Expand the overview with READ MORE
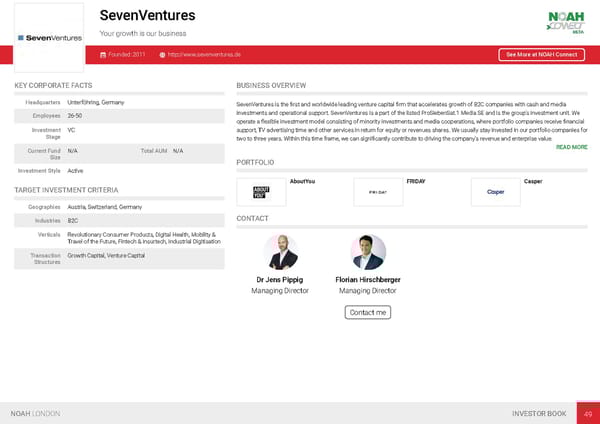Screen dimensions: 600x424 [571, 147]
